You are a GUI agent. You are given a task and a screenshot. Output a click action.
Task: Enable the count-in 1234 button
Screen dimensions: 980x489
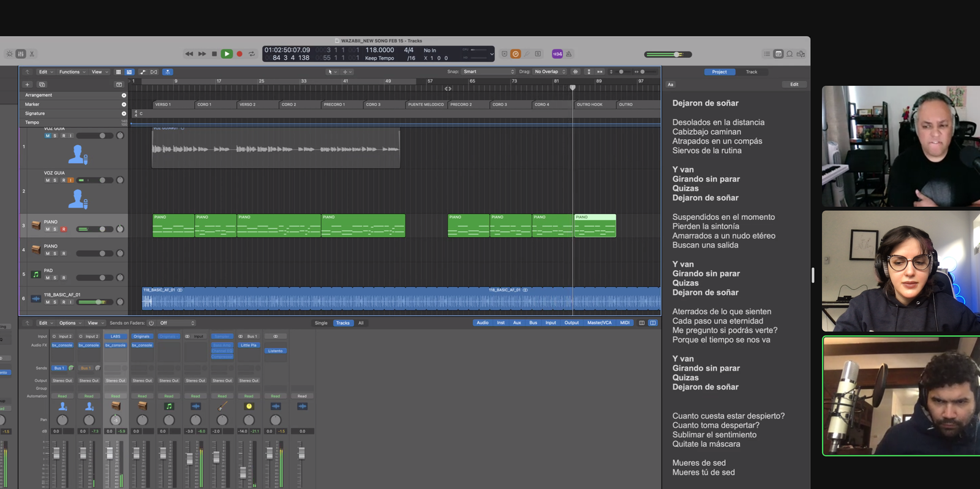pyautogui.click(x=557, y=54)
